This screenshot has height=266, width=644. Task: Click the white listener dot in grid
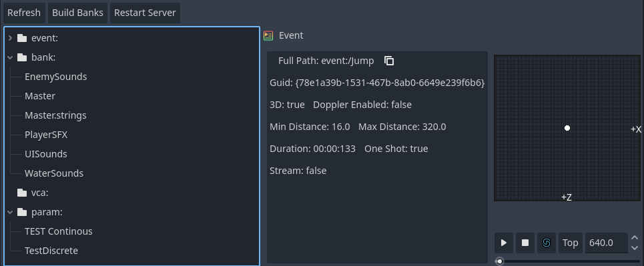[x=567, y=128]
